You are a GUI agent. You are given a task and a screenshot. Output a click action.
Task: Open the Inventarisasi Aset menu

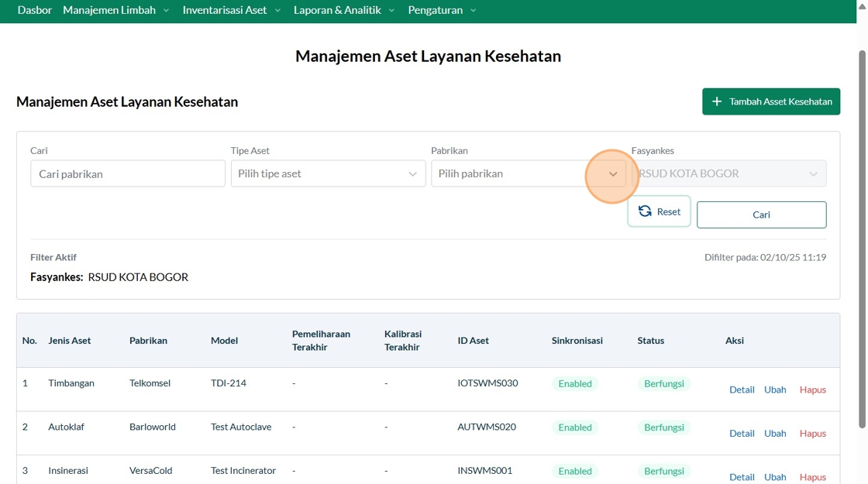[232, 10]
